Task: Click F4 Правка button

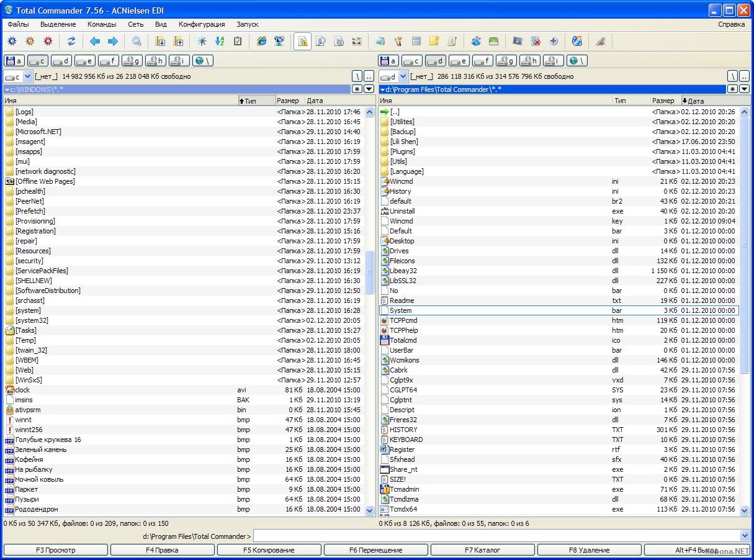Action: tap(163, 550)
